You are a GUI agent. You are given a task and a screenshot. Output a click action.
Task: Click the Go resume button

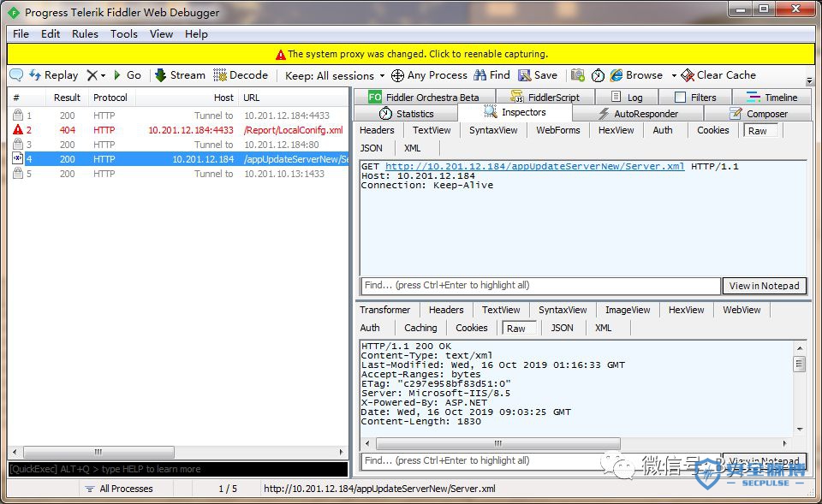[x=128, y=75]
